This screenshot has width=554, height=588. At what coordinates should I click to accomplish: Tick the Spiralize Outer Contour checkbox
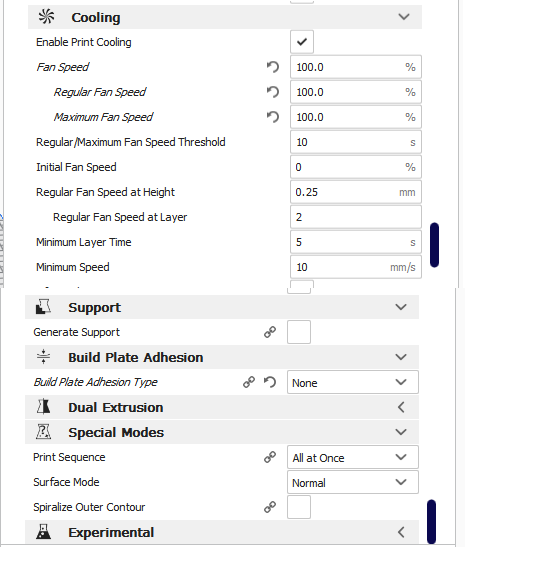point(299,507)
